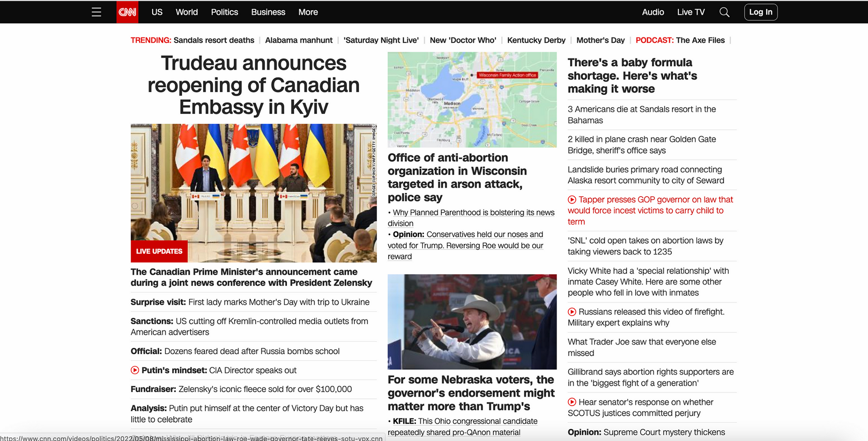Open trending topic Mother's Day
Image resolution: width=868 pixels, height=441 pixels.
(x=600, y=40)
